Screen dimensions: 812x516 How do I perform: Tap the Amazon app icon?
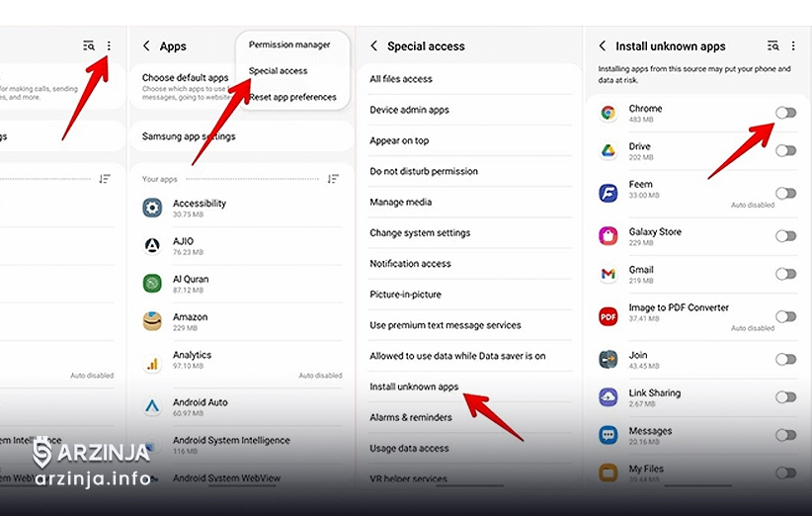pyautogui.click(x=152, y=321)
